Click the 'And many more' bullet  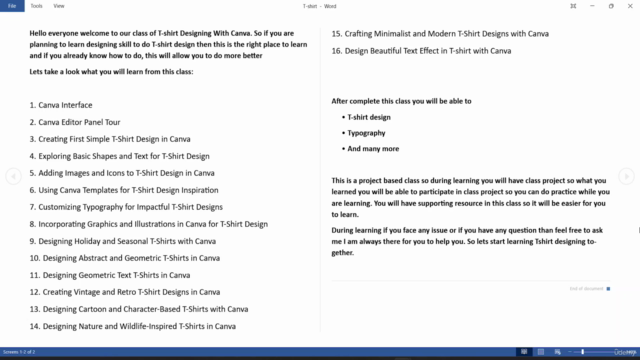coord(370,149)
